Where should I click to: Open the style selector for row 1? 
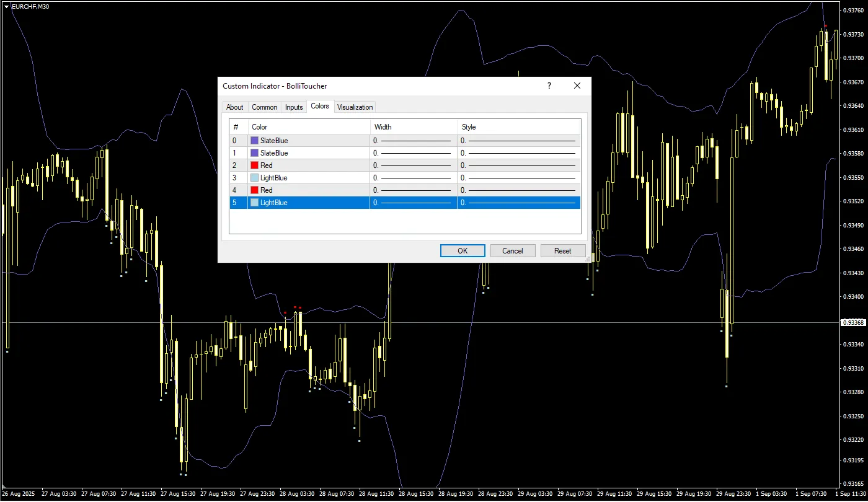[519, 153]
